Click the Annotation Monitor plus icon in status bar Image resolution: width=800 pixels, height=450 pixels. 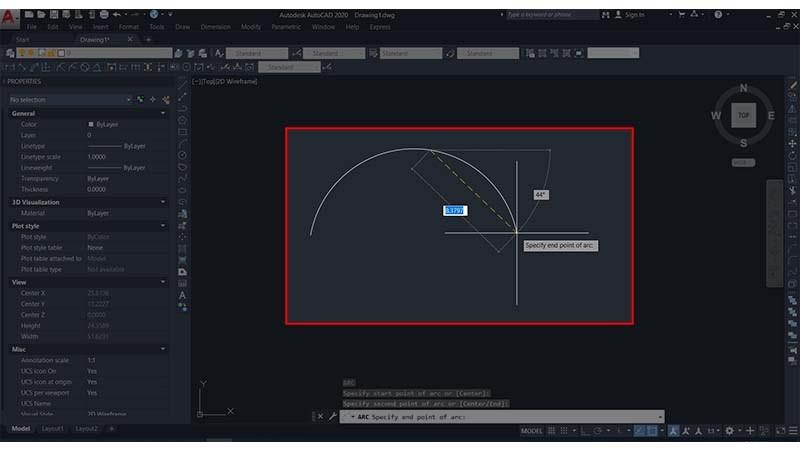pyautogui.click(x=750, y=431)
